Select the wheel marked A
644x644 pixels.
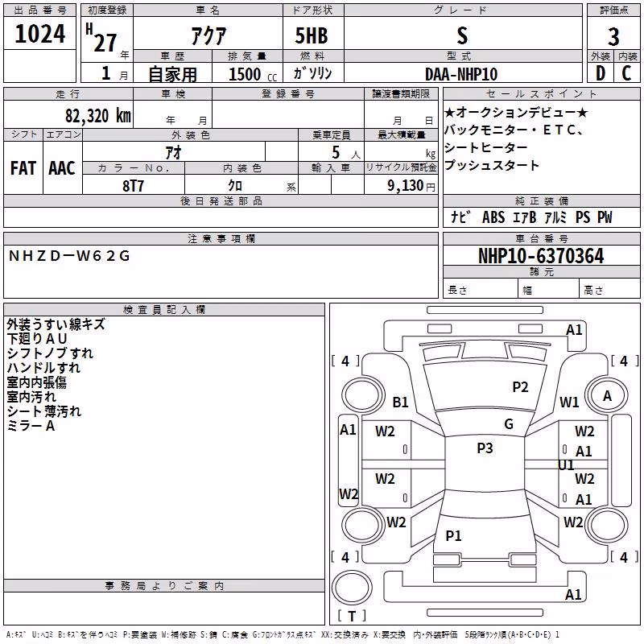[x=607, y=395]
